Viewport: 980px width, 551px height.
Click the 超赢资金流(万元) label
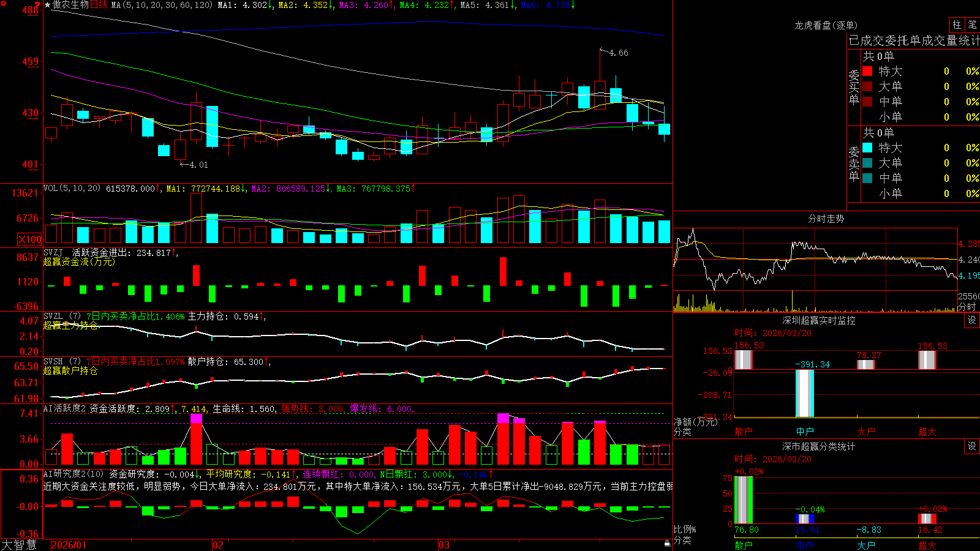coord(79,262)
